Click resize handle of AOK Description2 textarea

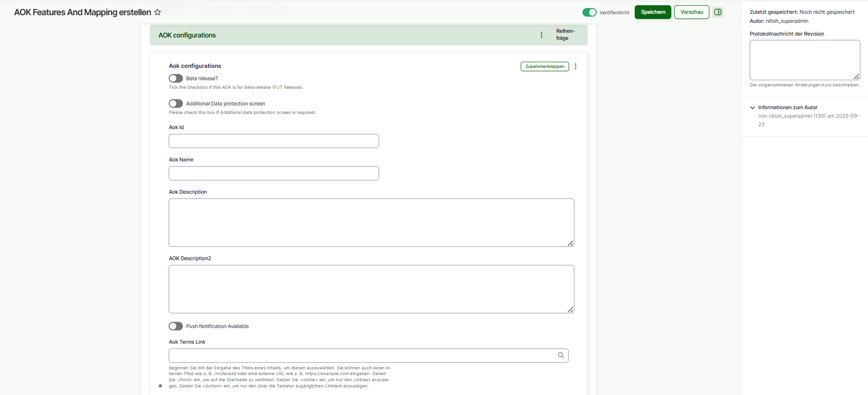[570, 310]
